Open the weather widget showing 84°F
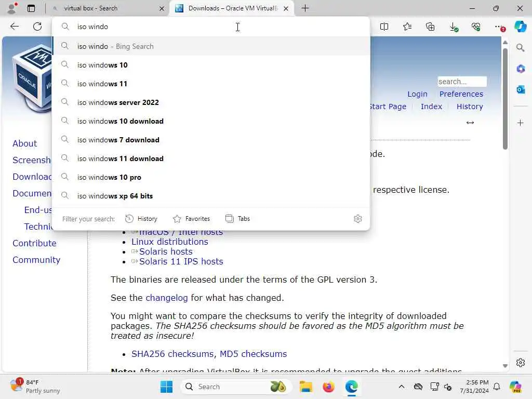This screenshot has width=532, height=399. pos(35,387)
